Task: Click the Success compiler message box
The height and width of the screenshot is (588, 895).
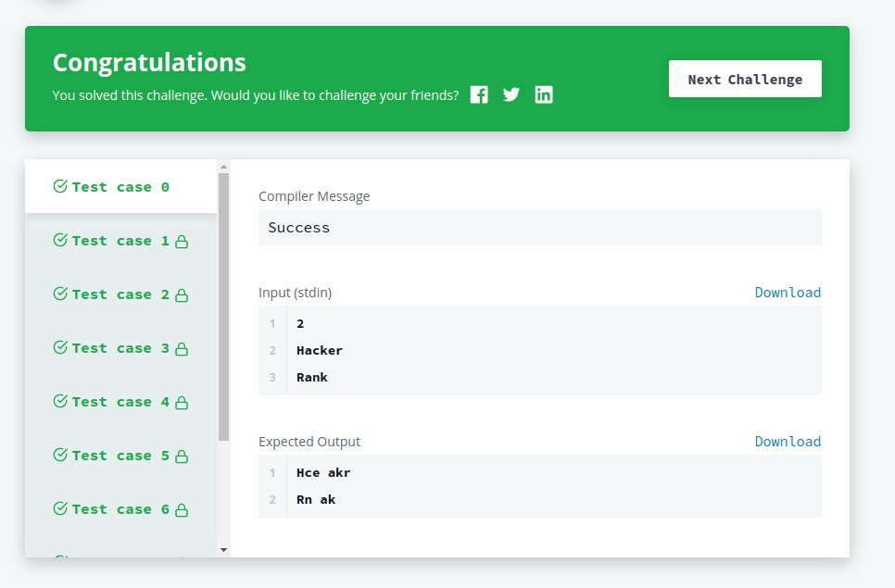Action: pyautogui.click(x=540, y=228)
